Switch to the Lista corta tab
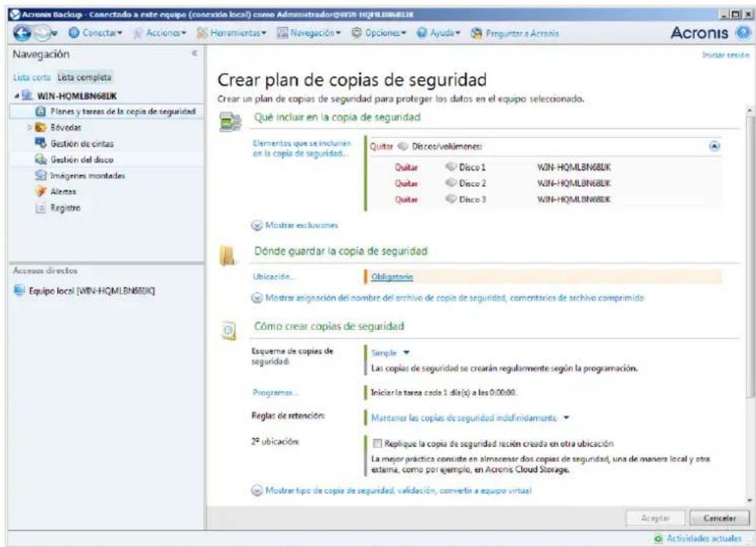The height and width of the screenshot is (547, 756). (32, 77)
